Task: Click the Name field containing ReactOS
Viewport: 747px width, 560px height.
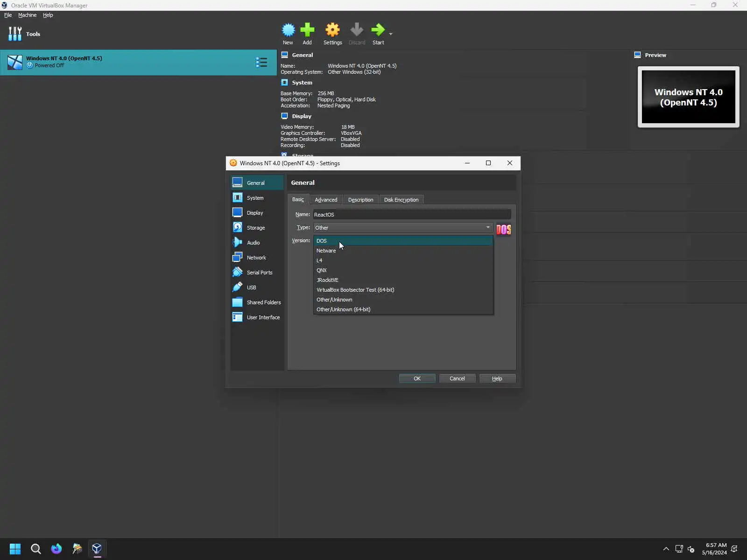Action: coord(412,214)
